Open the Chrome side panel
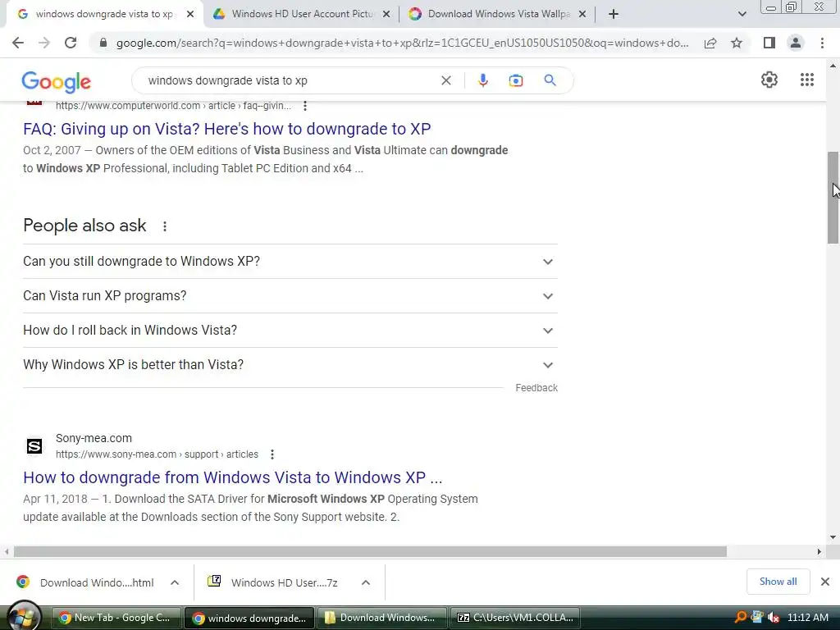 [769, 43]
